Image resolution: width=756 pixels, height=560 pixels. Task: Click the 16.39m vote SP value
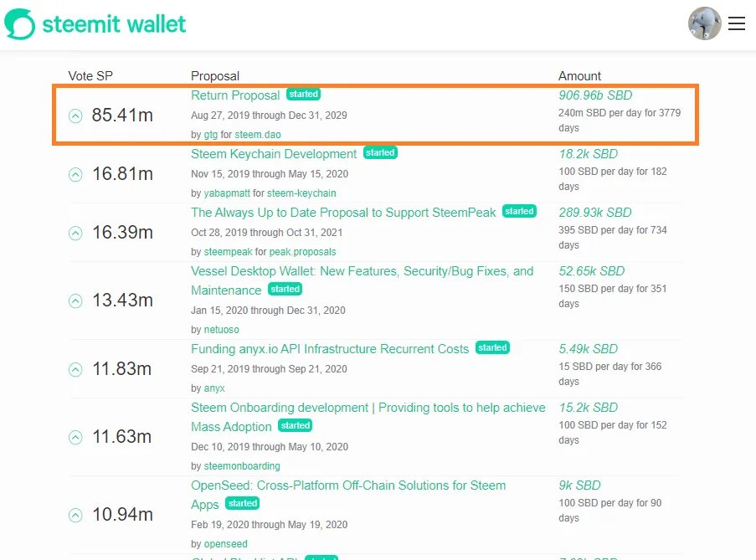click(122, 233)
